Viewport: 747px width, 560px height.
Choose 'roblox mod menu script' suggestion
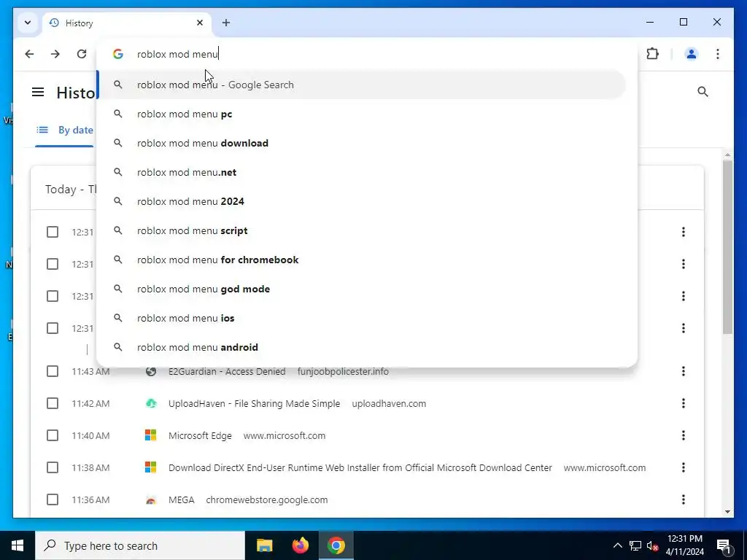pyautogui.click(x=362, y=230)
